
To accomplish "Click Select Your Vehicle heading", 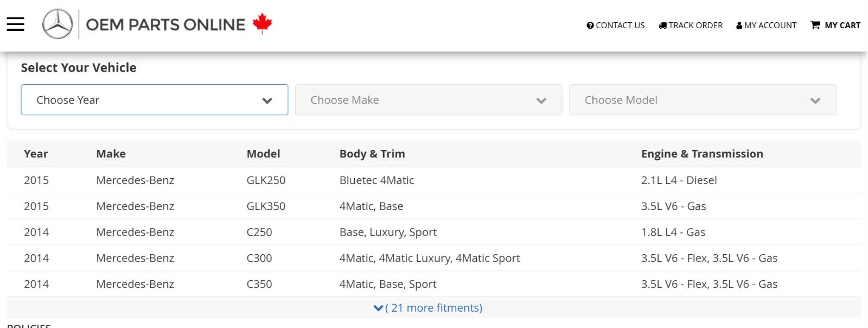I will [x=79, y=67].
